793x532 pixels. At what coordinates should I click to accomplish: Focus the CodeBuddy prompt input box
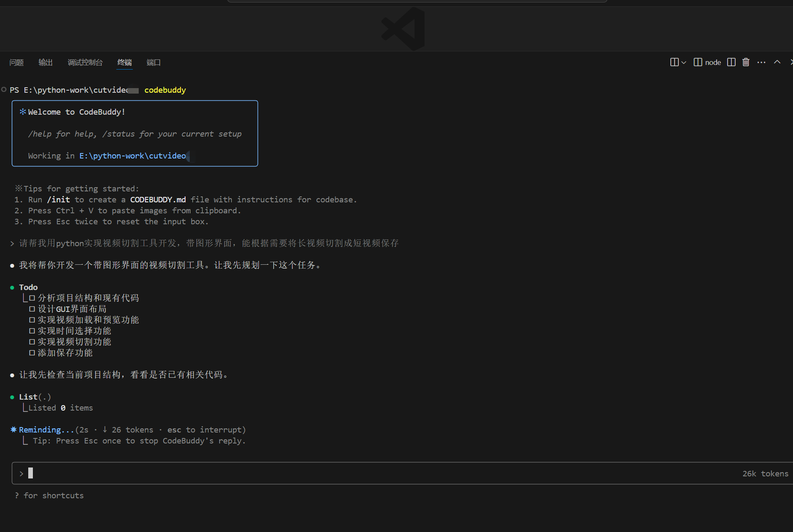402,473
